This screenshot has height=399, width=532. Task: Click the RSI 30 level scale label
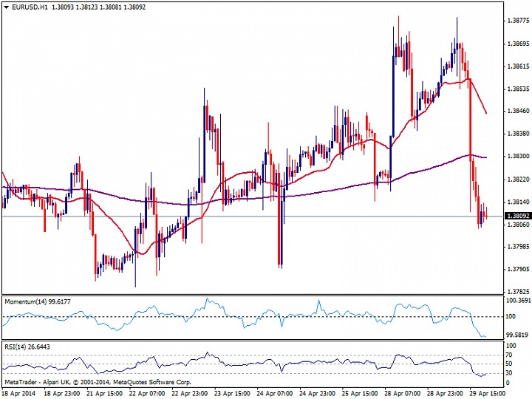point(509,373)
